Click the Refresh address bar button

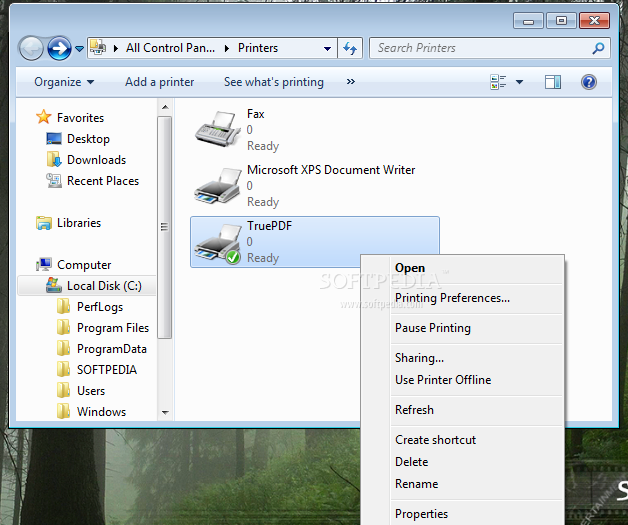[350, 48]
